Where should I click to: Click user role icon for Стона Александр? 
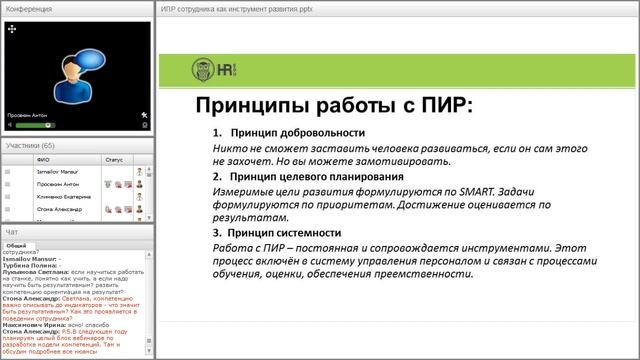click(140, 209)
